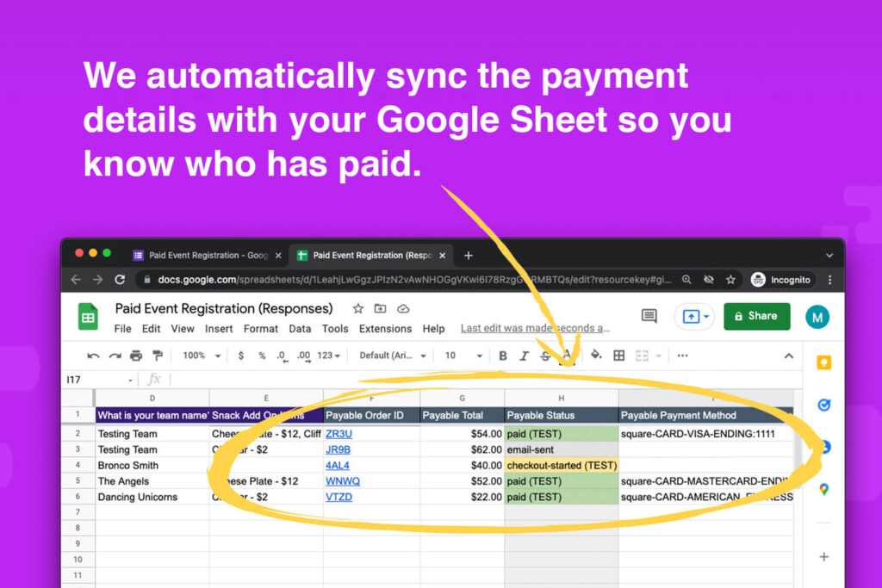Toggle italic formatting in the toolbar
The width and height of the screenshot is (882, 588).
point(525,355)
